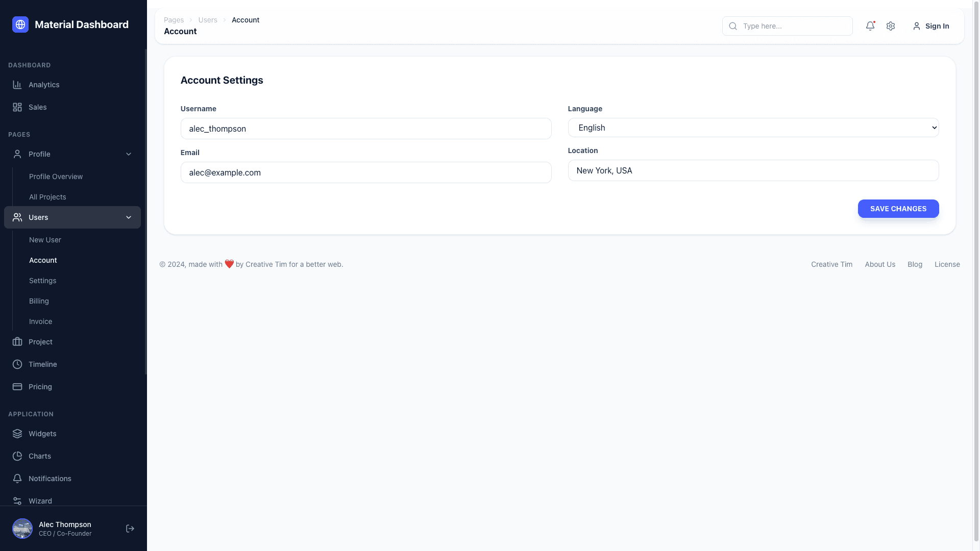Open the settings gear icon
This screenshot has width=980, height=551.
pos(891,26)
